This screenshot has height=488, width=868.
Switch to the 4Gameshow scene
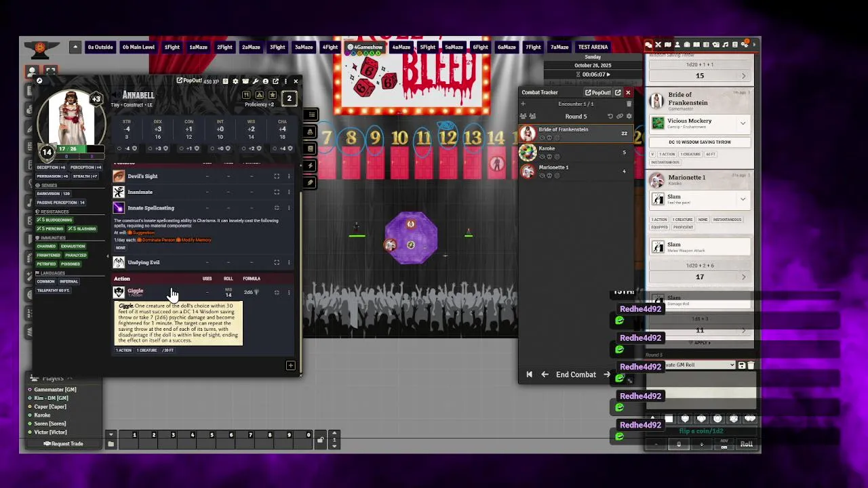click(x=365, y=47)
